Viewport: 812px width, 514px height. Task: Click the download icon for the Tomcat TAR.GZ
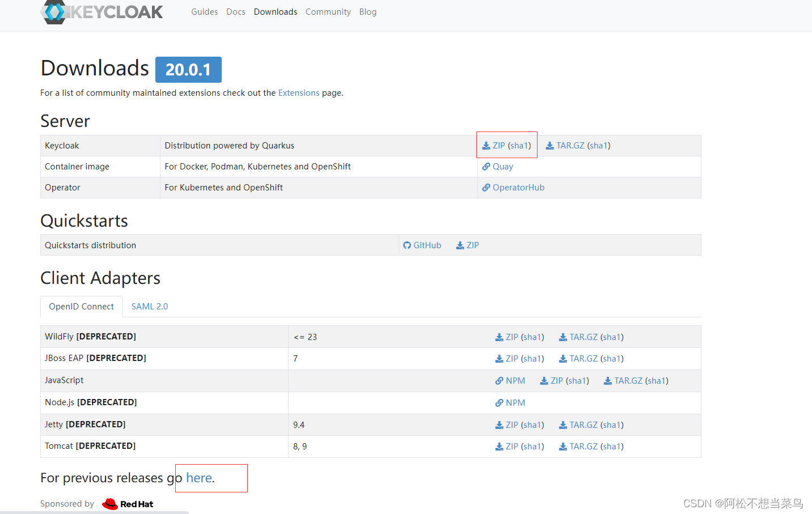point(563,447)
